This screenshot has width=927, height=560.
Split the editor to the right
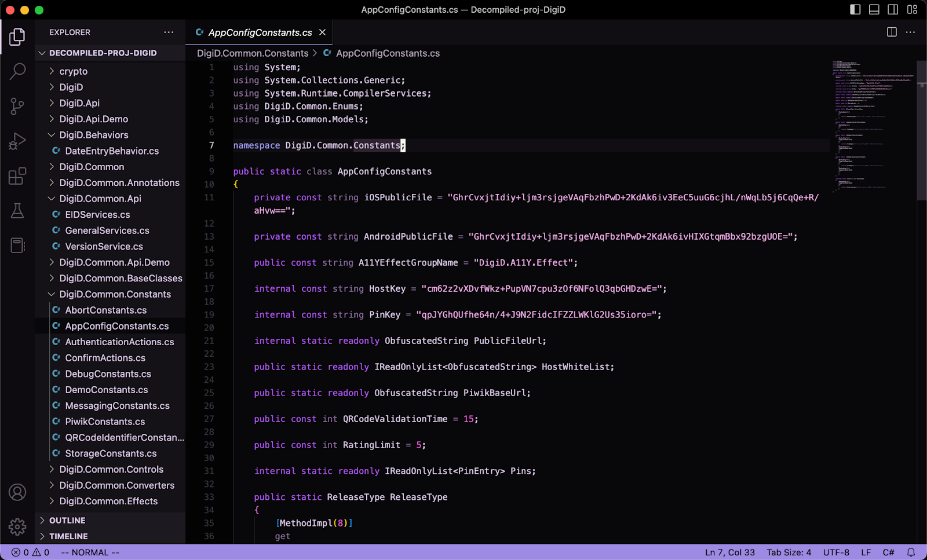click(x=892, y=32)
